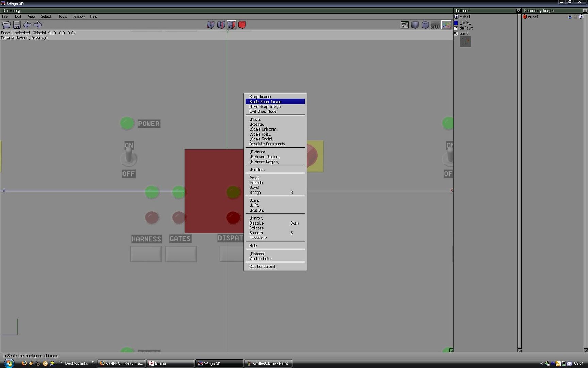Close the Geometry Graph panel

585,11
